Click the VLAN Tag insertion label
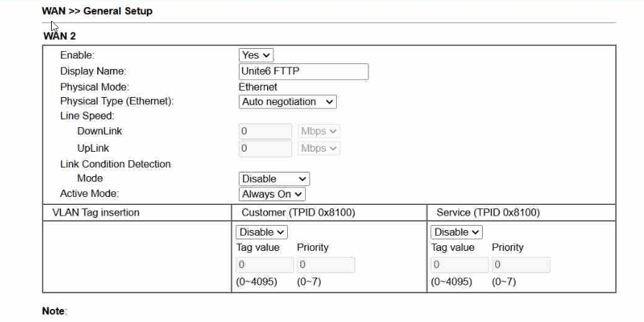The image size is (644, 322). coord(96,213)
